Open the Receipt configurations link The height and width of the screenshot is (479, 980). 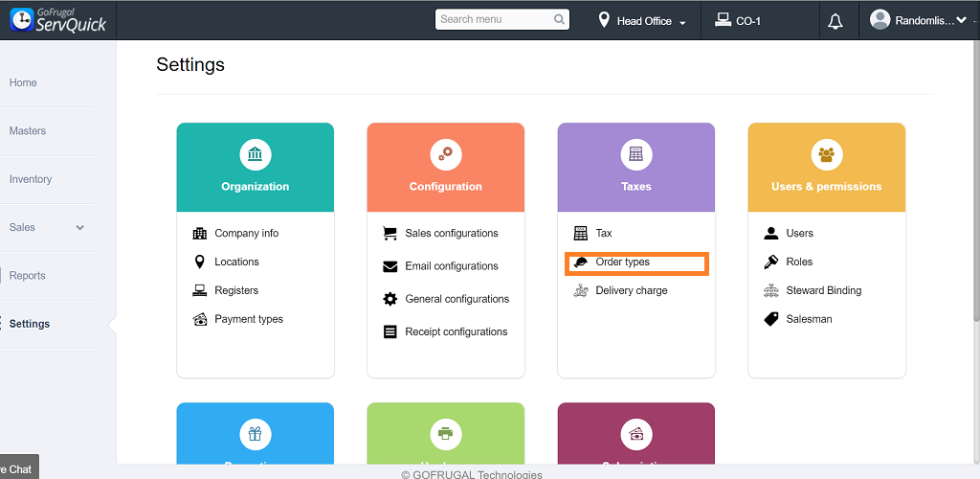tap(457, 332)
